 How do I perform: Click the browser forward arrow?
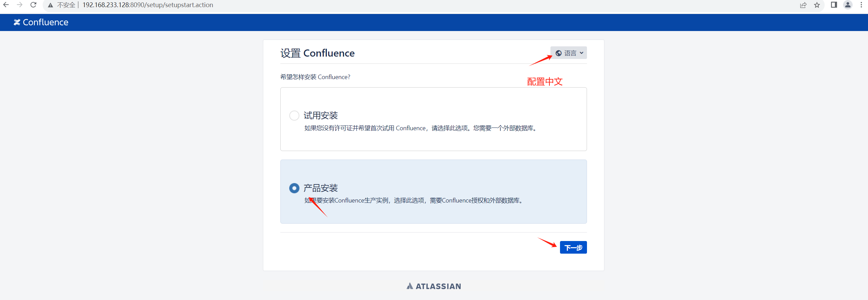[19, 5]
